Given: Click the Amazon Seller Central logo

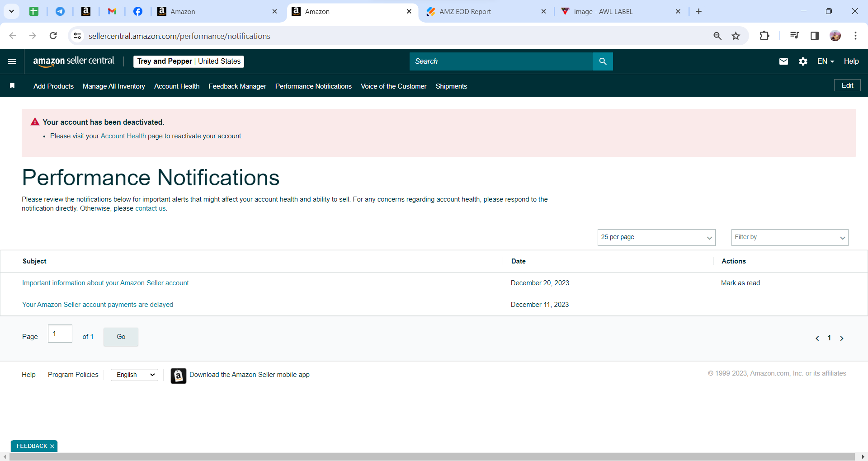Looking at the screenshot, I should (74, 61).
